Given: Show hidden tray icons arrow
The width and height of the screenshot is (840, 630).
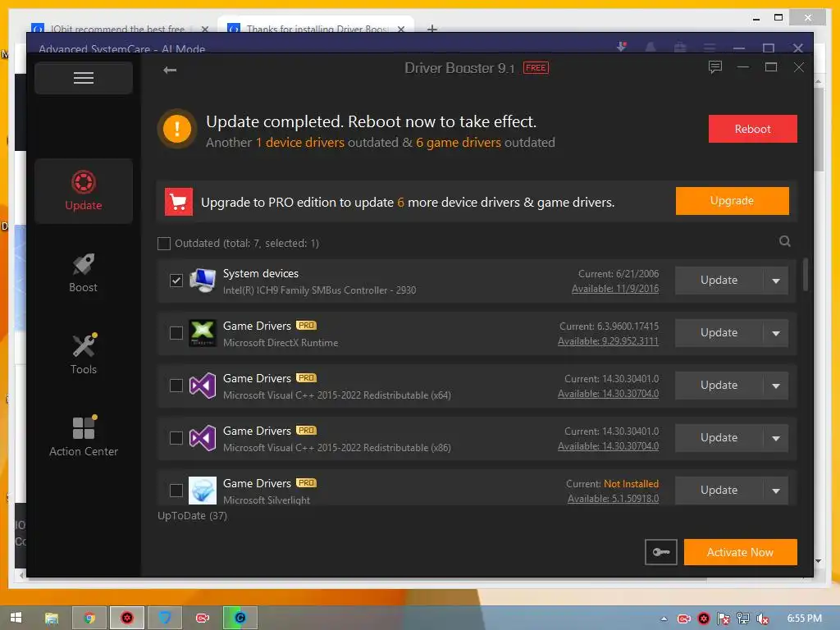Looking at the screenshot, I should point(664,619).
